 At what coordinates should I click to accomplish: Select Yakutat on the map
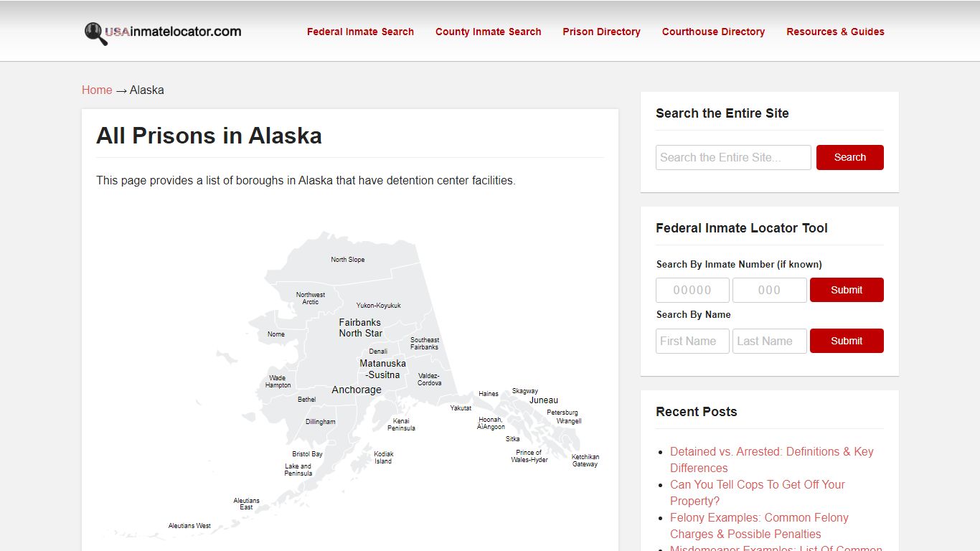pos(461,408)
